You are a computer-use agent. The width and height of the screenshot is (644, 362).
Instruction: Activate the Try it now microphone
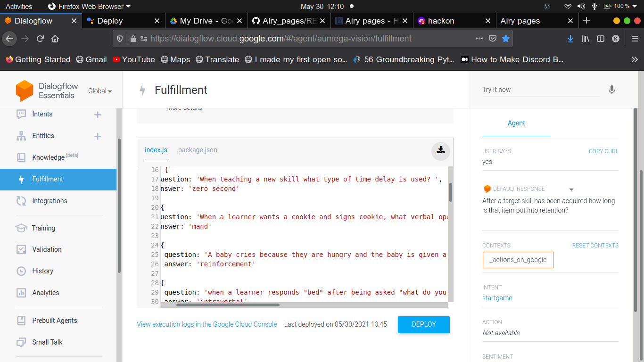[x=611, y=89]
